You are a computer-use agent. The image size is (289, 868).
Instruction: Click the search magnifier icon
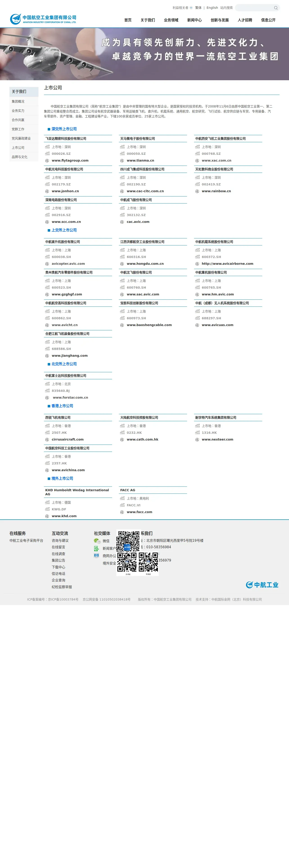(x=275, y=8)
